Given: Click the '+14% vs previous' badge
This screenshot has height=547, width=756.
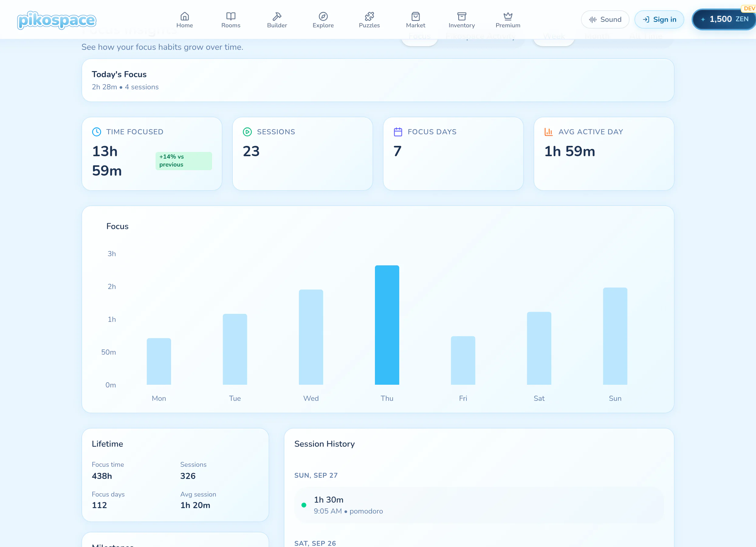Looking at the screenshot, I should [184, 161].
